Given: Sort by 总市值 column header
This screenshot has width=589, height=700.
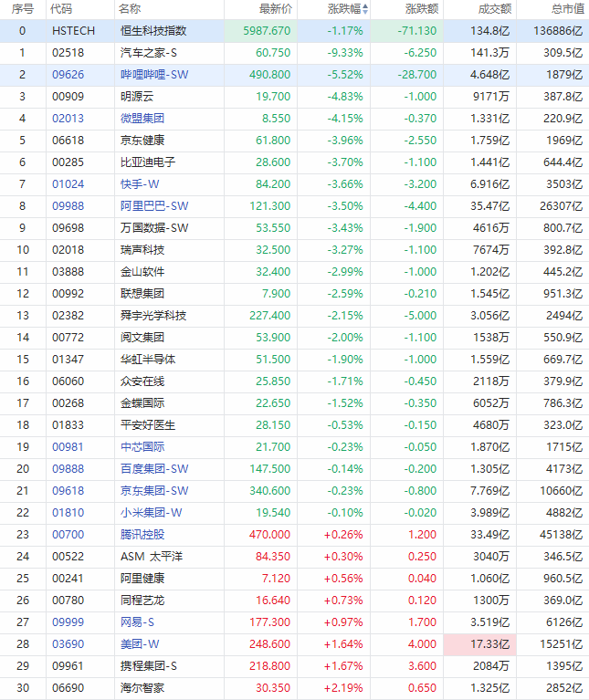Looking at the screenshot, I should 568,9.
